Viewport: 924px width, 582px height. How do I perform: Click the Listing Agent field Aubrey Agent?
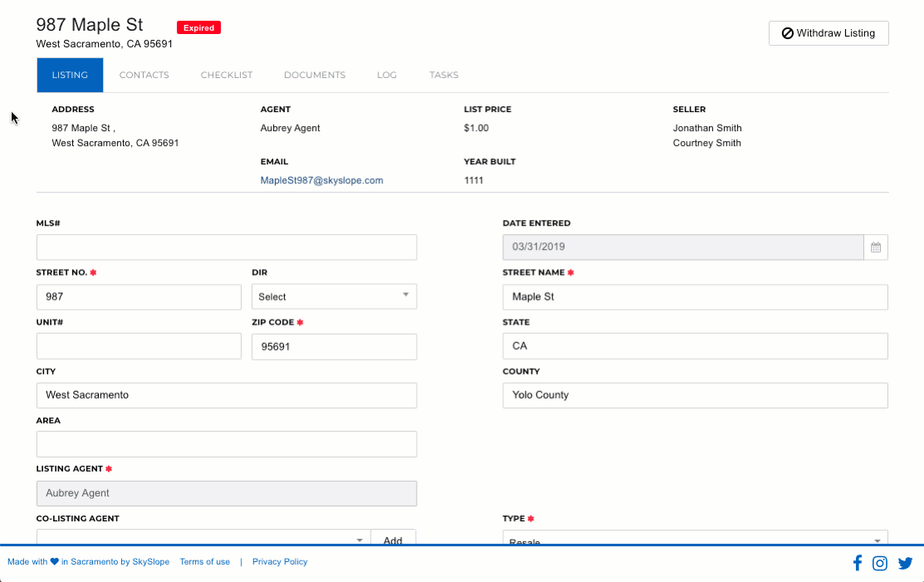click(227, 494)
